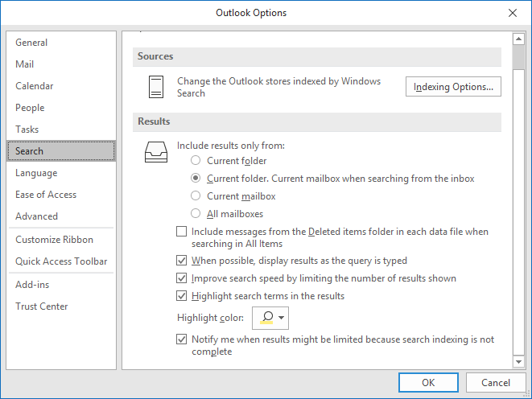Viewport: 532px width, 399px height.
Task: Toggle notify when search indexing is not complete
Action: pos(182,339)
